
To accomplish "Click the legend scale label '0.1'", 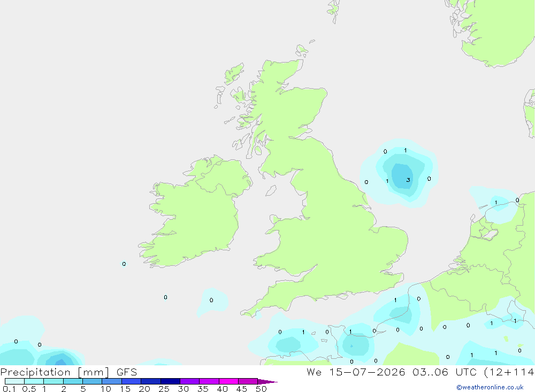I will (9, 389).
